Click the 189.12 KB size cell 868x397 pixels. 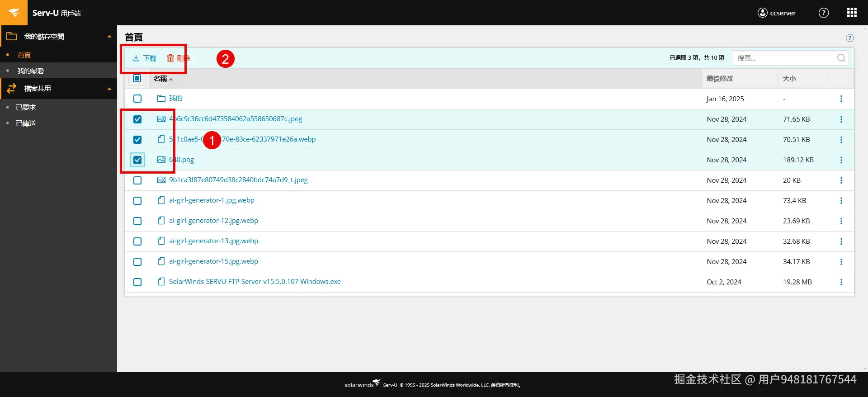[x=798, y=160]
